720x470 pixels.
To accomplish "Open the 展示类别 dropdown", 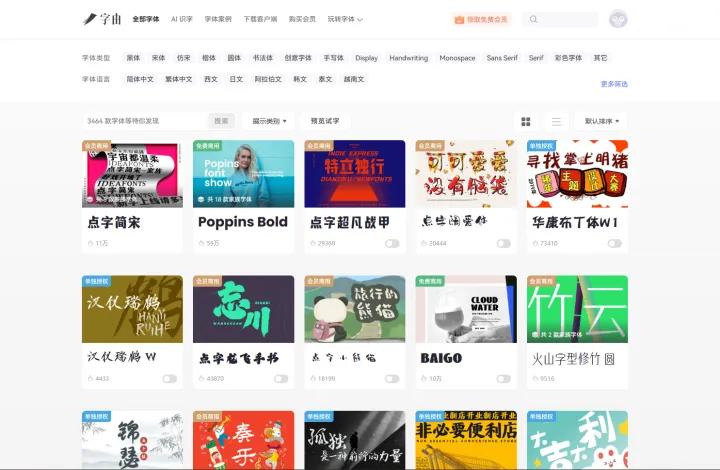I will (x=270, y=121).
